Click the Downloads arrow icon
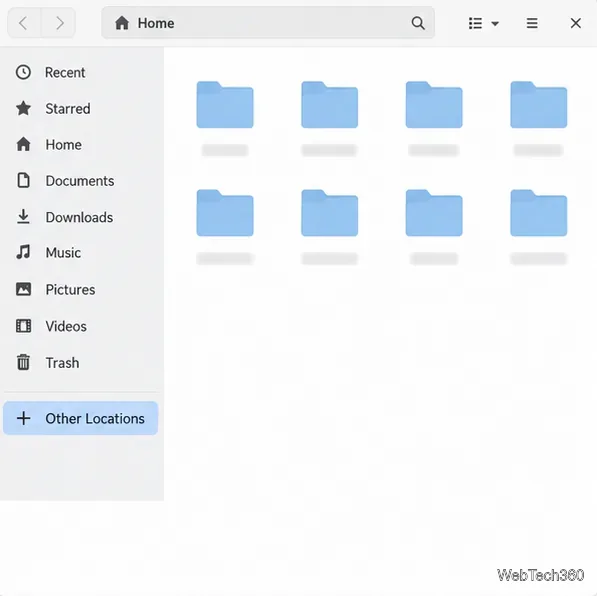Image resolution: width=597 pixels, height=596 pixels. (x=23, y=216)
